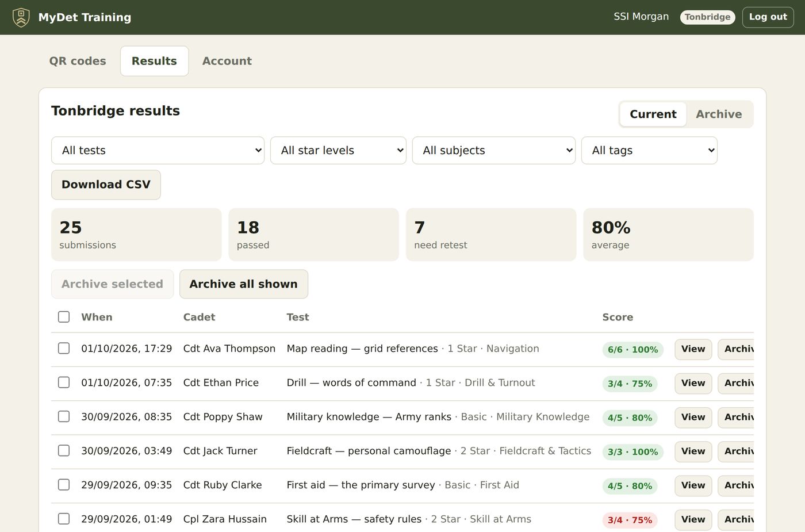The height and width of the screenshot is (532, 805).
Task: Tick the select-all checkbox in table header
Action: (x=64, y=317)
